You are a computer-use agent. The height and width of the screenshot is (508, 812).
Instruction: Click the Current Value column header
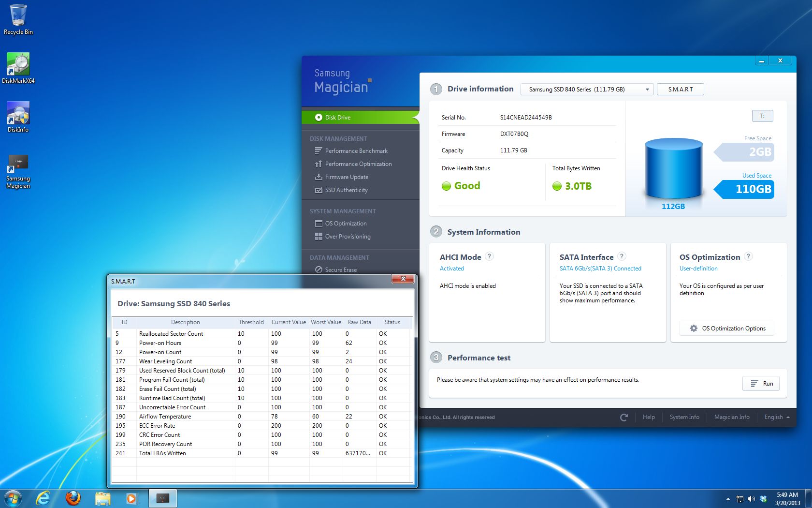289,322
